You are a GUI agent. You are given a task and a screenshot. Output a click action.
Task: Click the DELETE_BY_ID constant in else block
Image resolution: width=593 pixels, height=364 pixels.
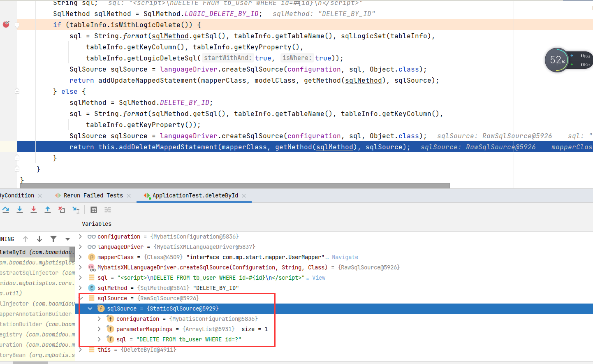pyautogui.click(x=185, y=103)
